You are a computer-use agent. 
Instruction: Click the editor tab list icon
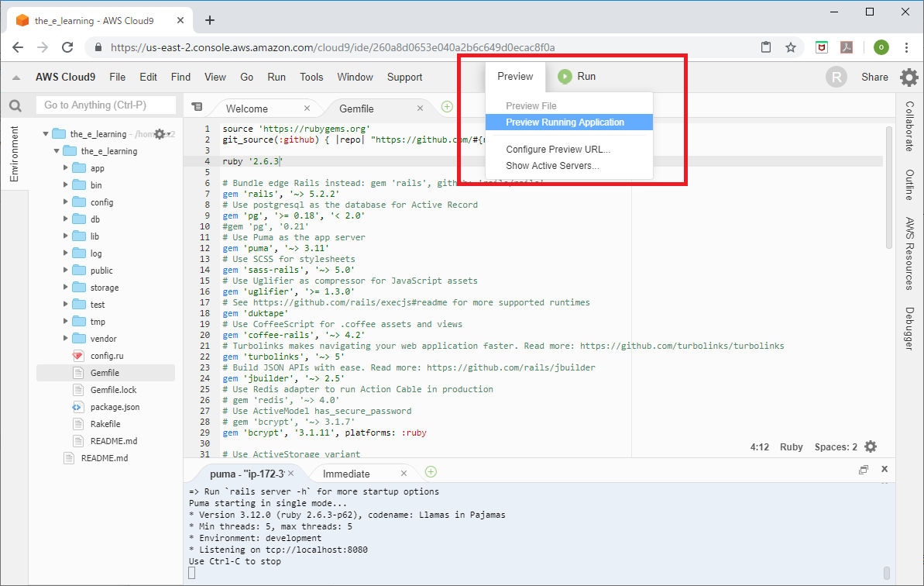pos(197,107)
